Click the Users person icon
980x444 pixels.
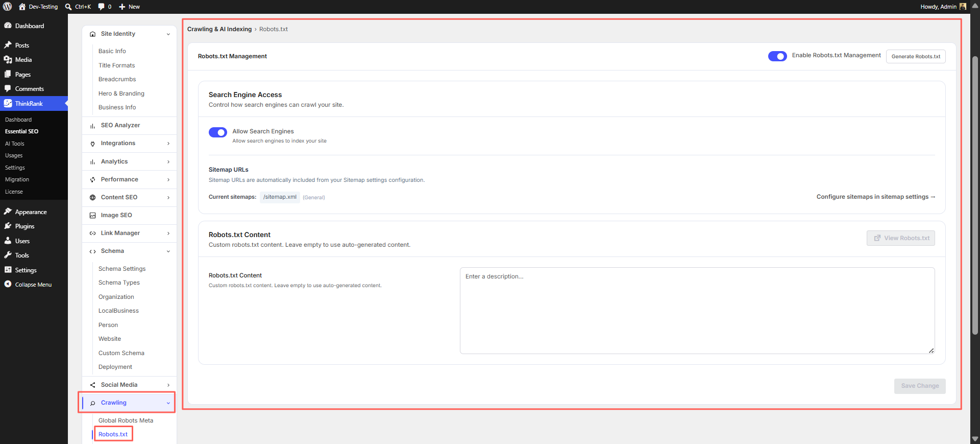tap(8, 241)
